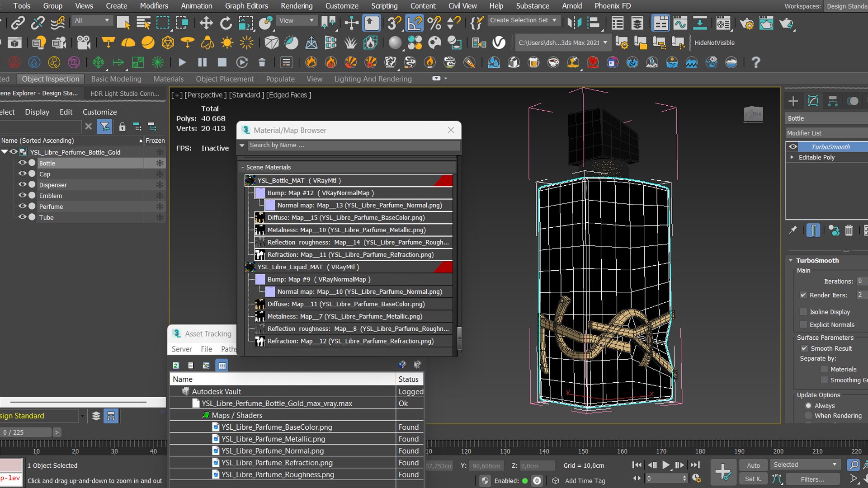Remove modifier with the trash icon

click(849, 230)
